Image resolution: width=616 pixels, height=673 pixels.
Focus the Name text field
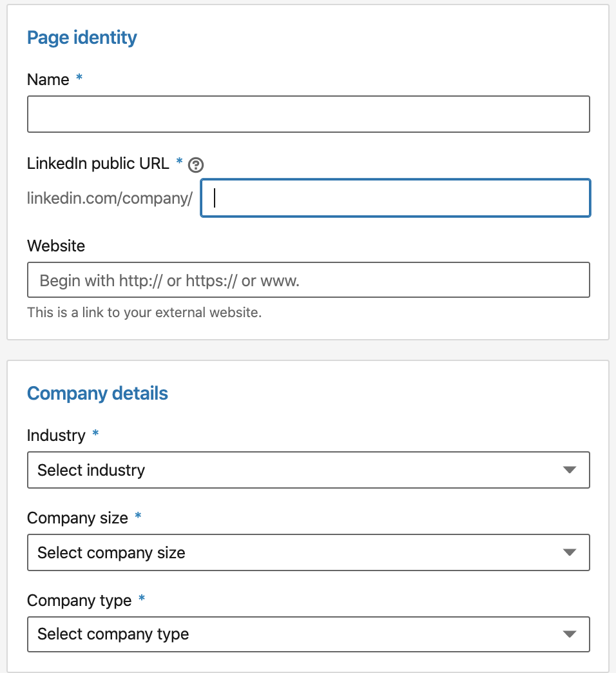[308, 114]
